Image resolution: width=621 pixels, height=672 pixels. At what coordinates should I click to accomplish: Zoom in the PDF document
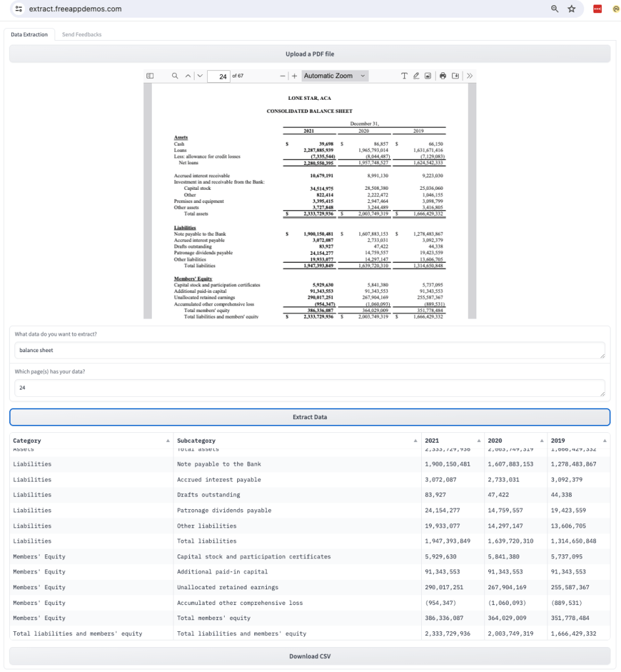click(x=294, y=76)
